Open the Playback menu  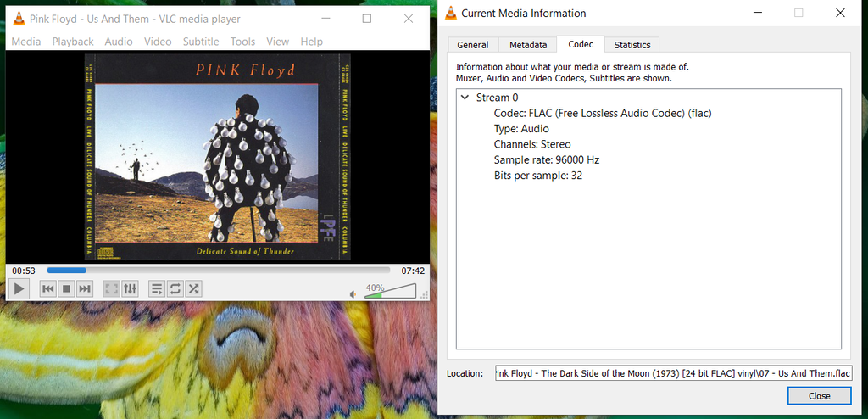point(73,42)
